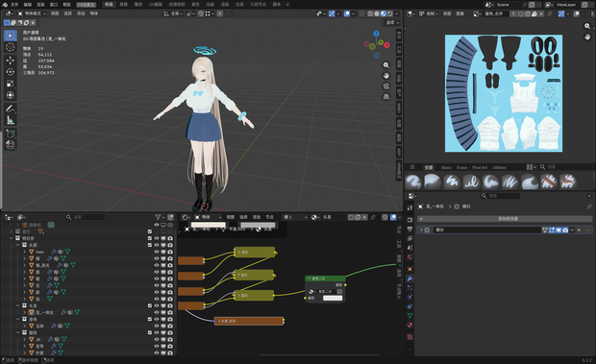
Task: Select the Cursor tool in viewport toolbar
Action: coord(11,47)
